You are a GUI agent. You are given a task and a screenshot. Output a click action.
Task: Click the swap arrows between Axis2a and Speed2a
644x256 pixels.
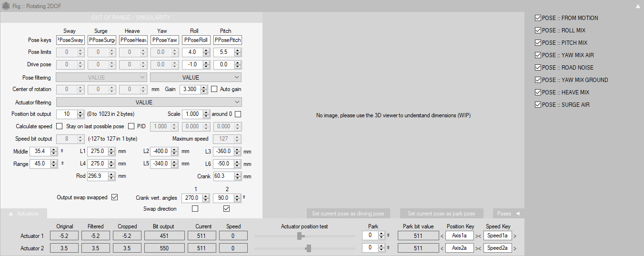coord(479,248)
